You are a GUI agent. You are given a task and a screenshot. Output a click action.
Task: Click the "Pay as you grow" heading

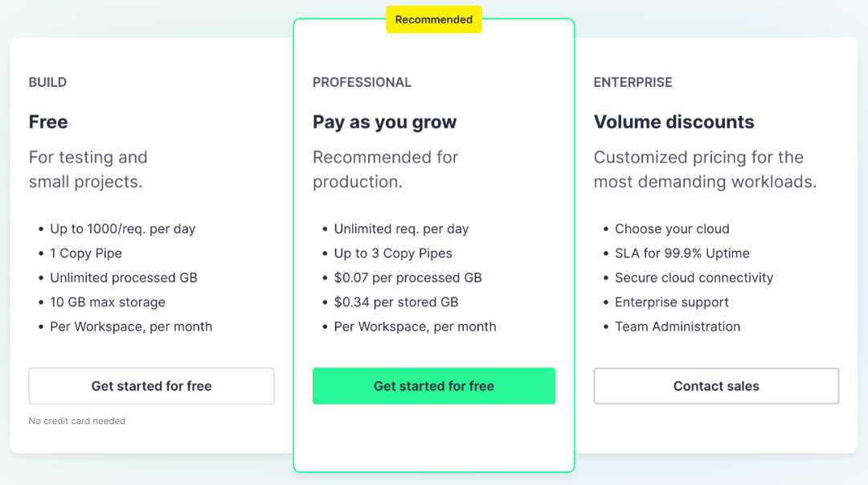[384, 122]
